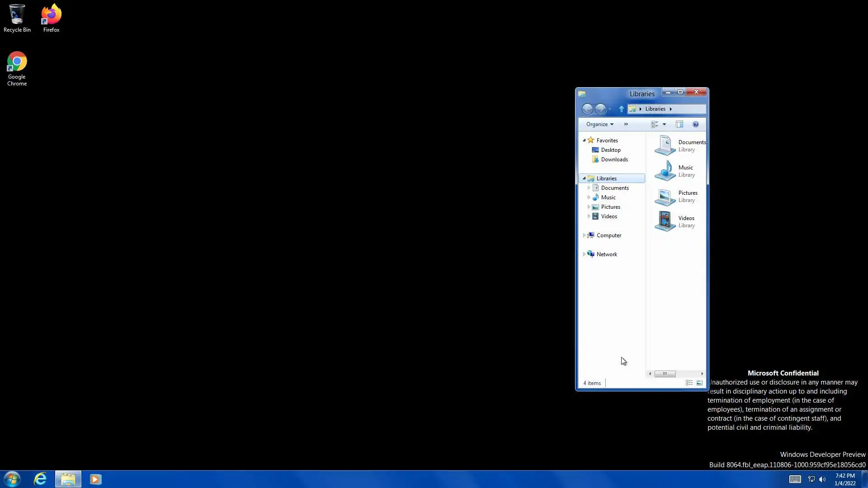This screenshot has width=868, height=488.
Task: Open the Videos library icon
Action: tap(665, 221)
